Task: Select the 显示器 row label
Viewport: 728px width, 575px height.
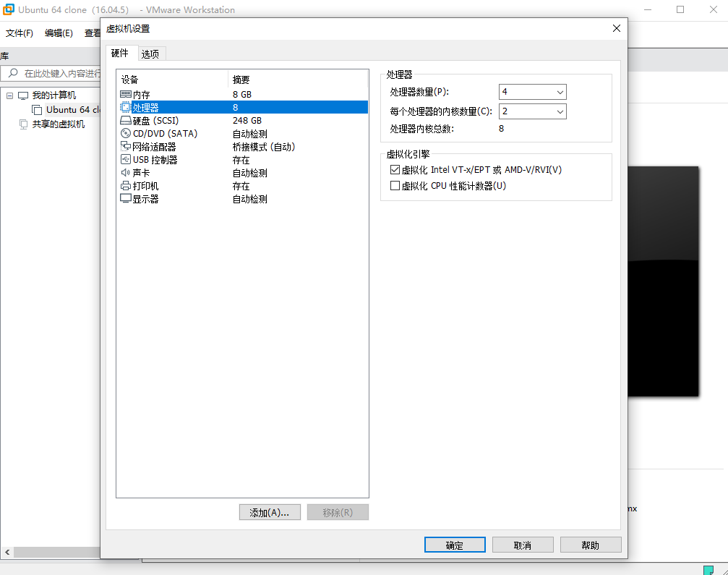Action: coord(145,199)
